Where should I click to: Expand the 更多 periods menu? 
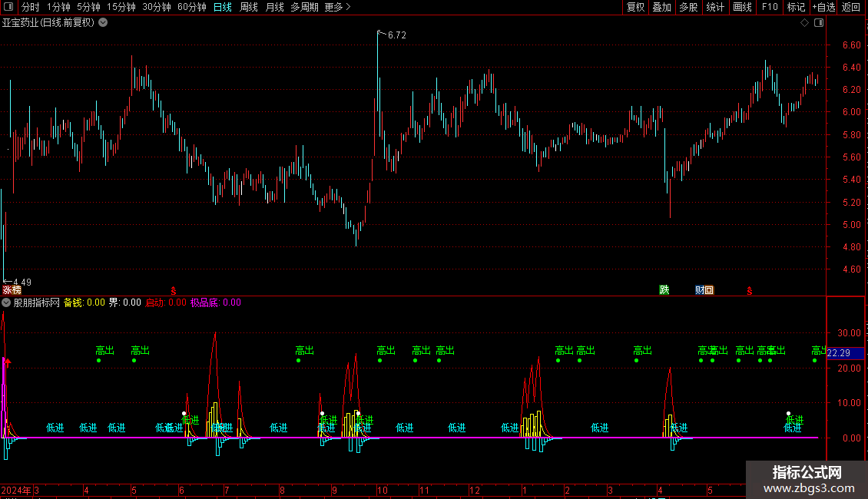click(338, 7)
